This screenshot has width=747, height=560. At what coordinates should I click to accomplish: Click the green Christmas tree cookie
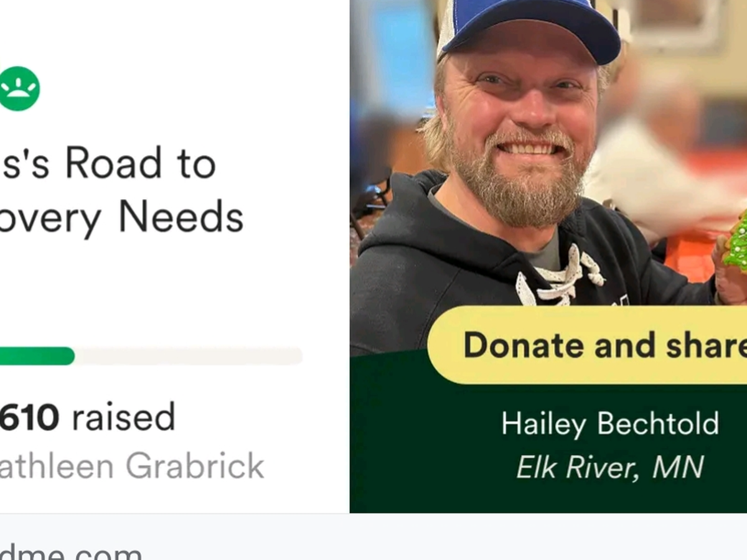[x=736, y=243]
